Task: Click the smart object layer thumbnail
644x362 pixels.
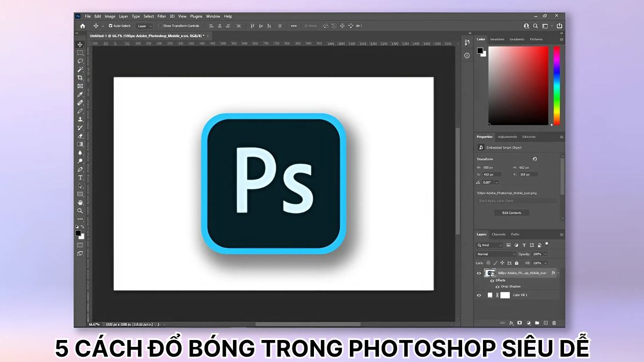Action: coord(489,273)
